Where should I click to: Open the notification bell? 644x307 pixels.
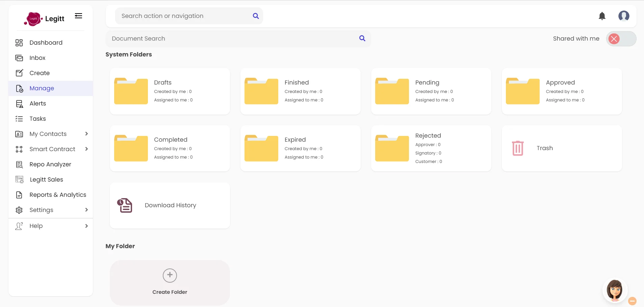tap(602, 16)
